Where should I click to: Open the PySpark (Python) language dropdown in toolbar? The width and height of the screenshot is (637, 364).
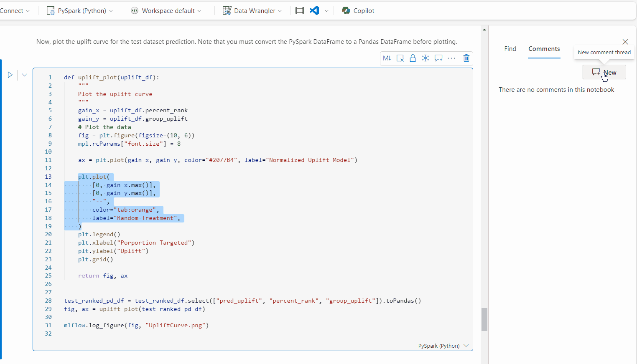coord(80,11)
